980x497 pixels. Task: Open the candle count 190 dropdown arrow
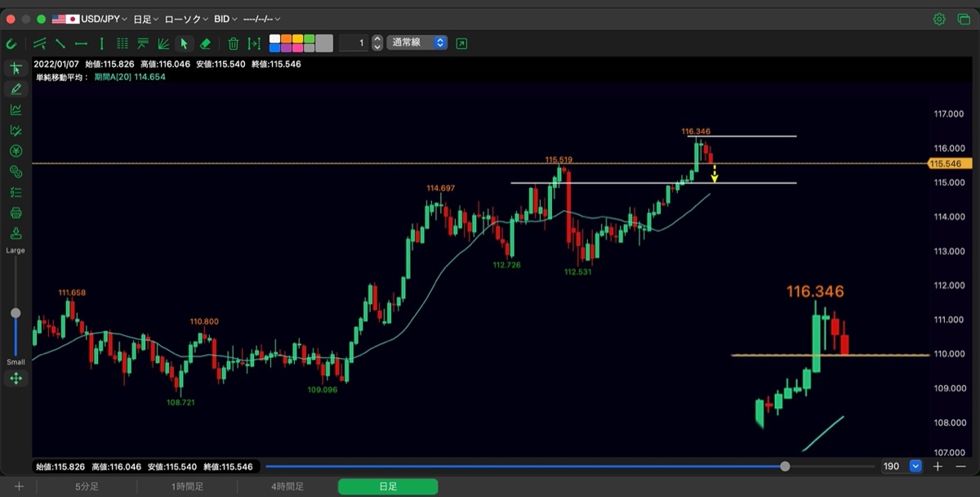point(915,467)
